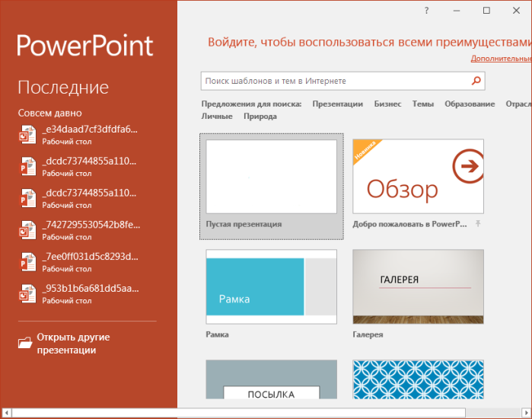Select the Бизнес search suggestion
The height and width of the screenshot is (419, 532).
(x=387, y=104)
